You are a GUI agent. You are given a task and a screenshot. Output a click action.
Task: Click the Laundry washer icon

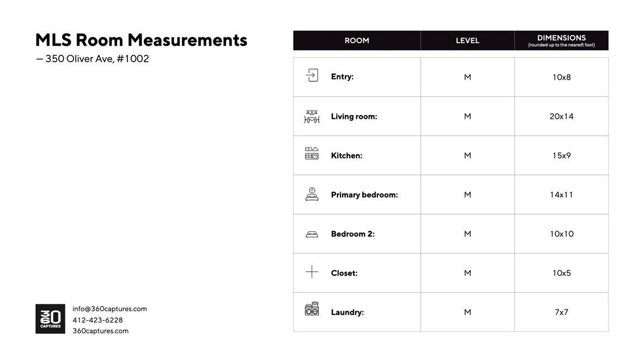pos(312,310)
